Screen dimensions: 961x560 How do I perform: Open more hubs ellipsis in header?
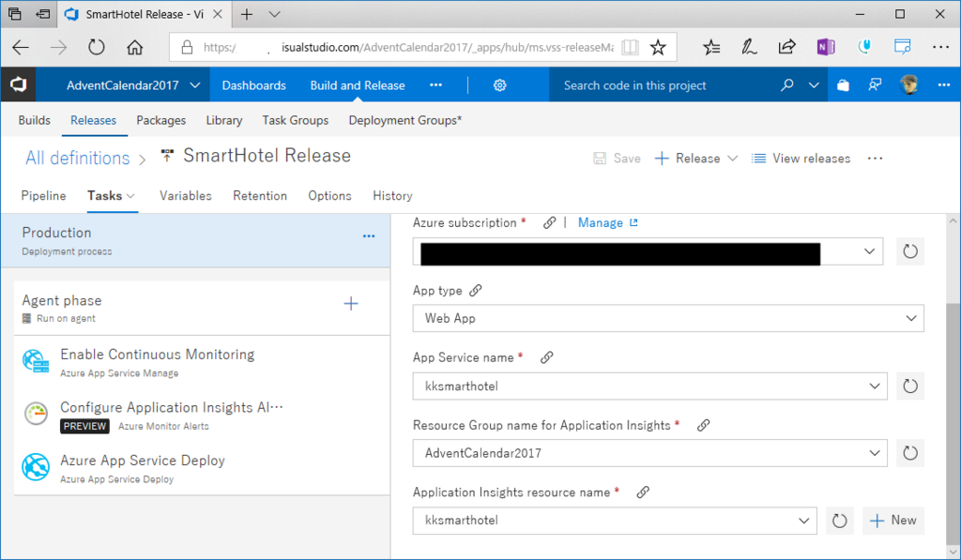435,85
